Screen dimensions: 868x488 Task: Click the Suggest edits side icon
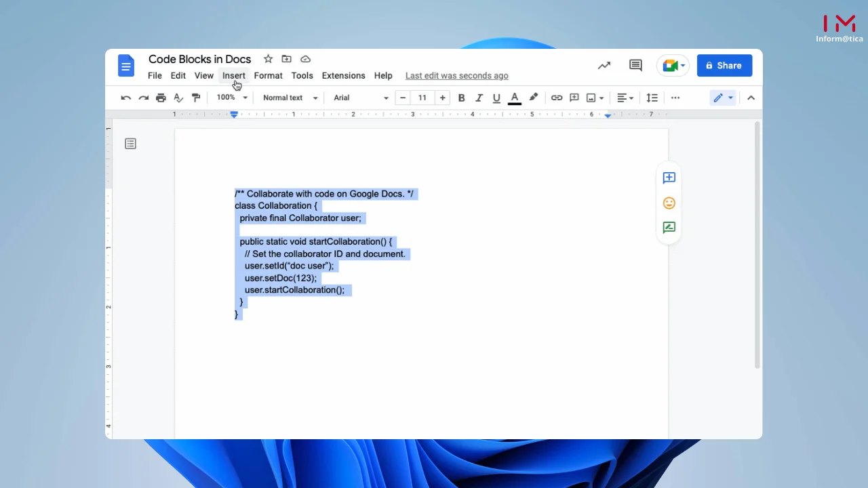coord(669,228)
